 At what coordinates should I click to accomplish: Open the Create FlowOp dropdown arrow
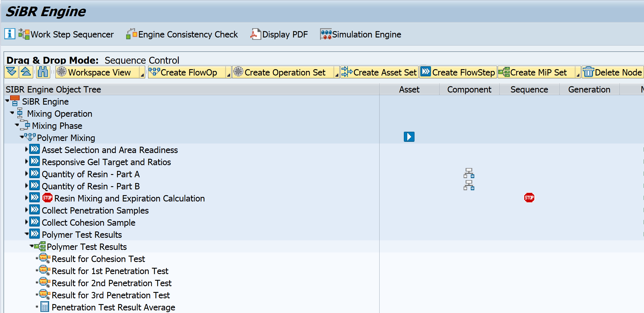pos(228,72)
